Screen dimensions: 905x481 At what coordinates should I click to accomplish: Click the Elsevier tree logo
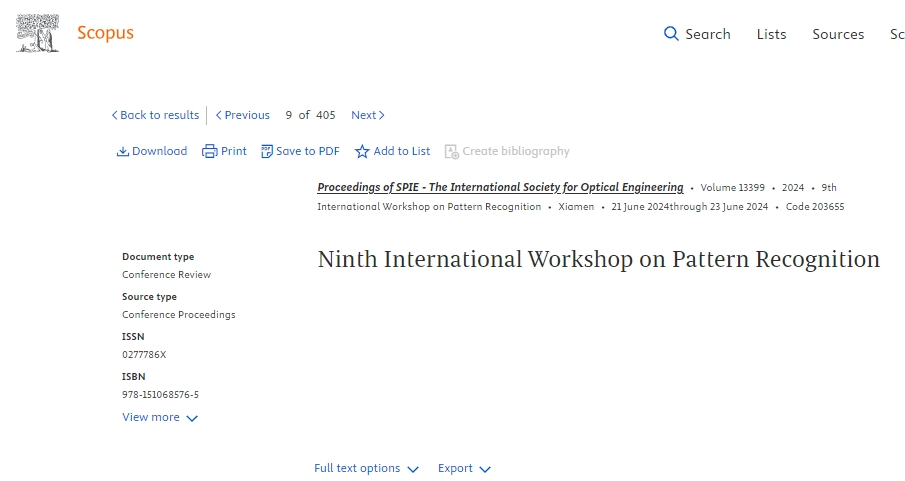pos(37,33)
